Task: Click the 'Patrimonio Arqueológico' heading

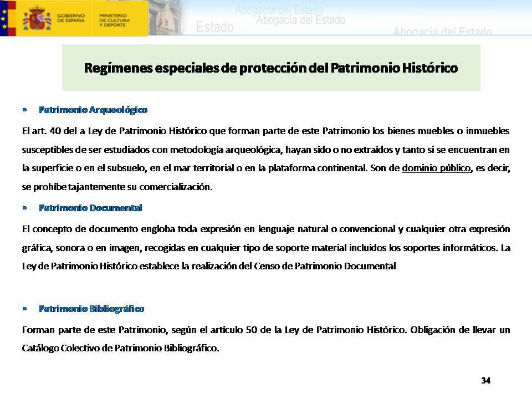Action: [93, 110]
